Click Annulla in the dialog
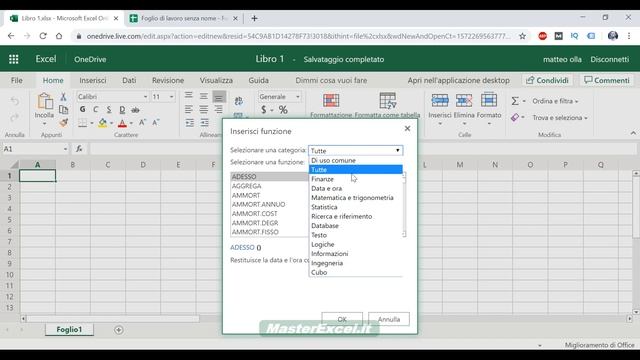640x360 pixels. click(x=389, y=319)
